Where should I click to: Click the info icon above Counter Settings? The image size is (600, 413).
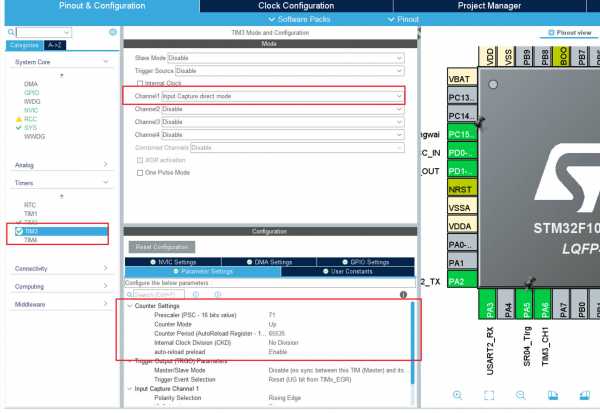pyautogui.click(x=403, y=294)
